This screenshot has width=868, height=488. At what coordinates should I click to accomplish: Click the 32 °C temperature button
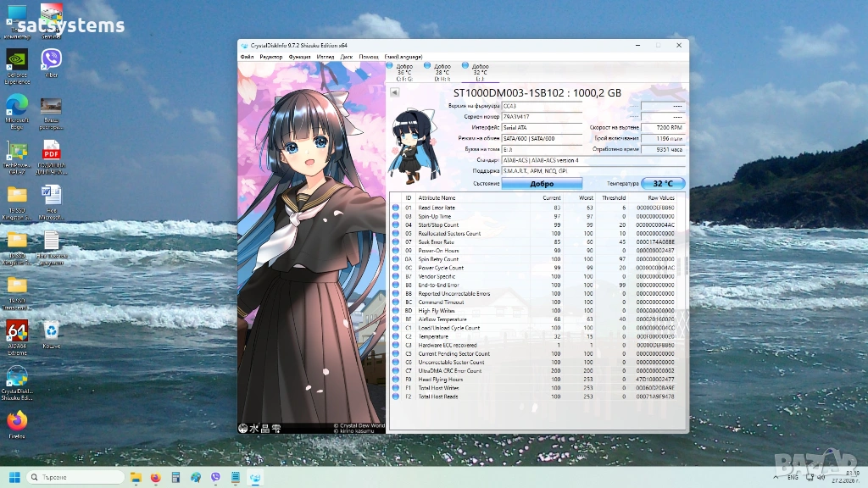pos(662,184)
